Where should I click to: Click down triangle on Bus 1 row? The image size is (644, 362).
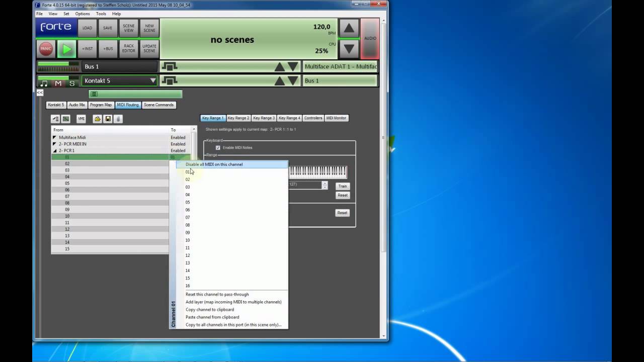[x=293, y=67]
